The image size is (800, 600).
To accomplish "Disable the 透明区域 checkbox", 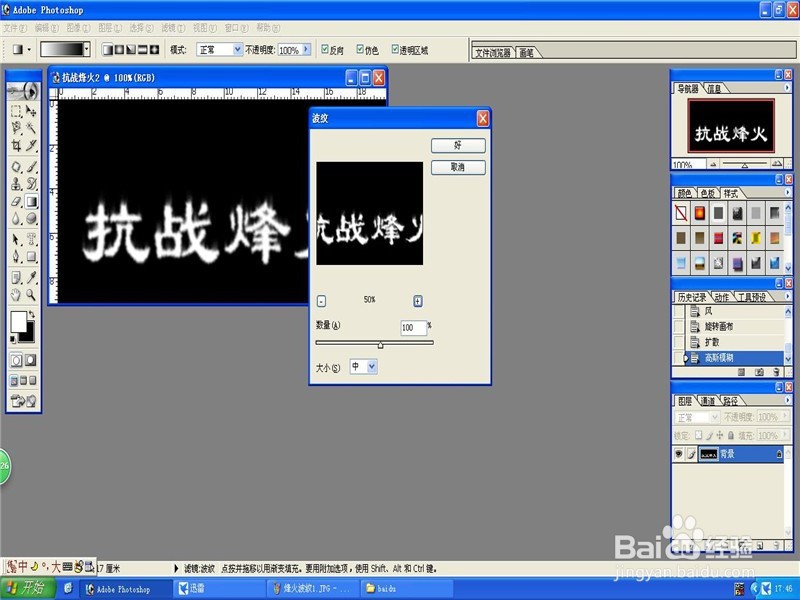I will pos(394,49).
